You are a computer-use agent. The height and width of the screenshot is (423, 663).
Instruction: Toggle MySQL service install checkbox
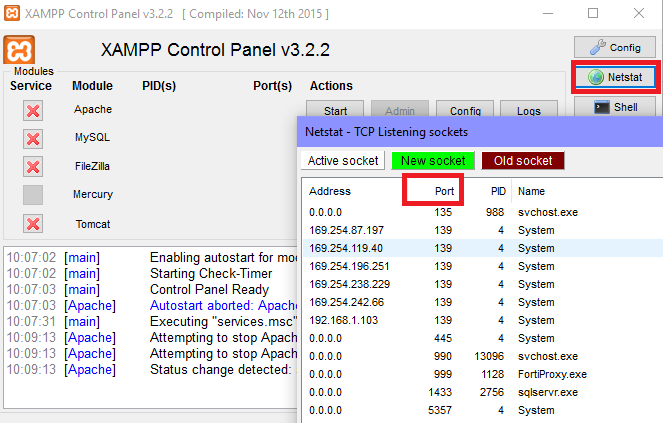pos(33,138)
